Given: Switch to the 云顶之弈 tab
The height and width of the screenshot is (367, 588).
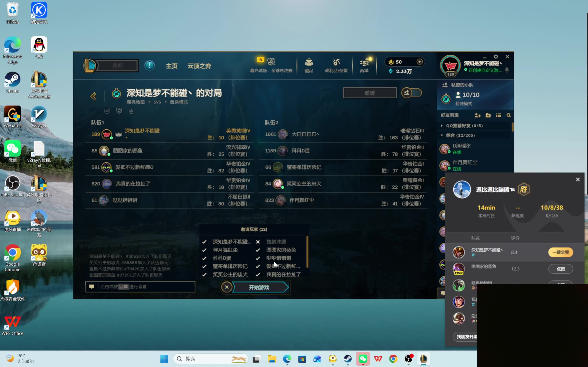Looking at the screenshot, I should (x=199, y=66).
